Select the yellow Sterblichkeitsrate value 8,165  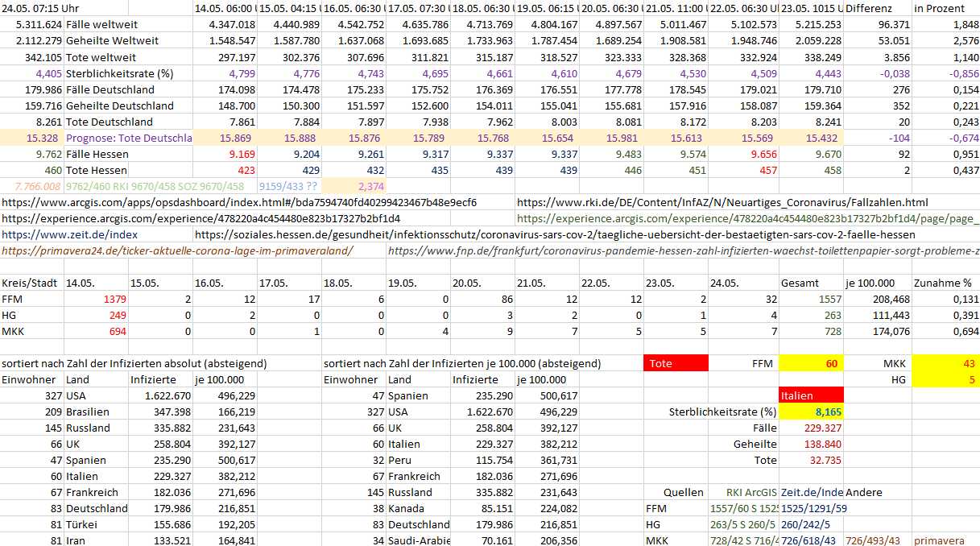coord(812,412)
